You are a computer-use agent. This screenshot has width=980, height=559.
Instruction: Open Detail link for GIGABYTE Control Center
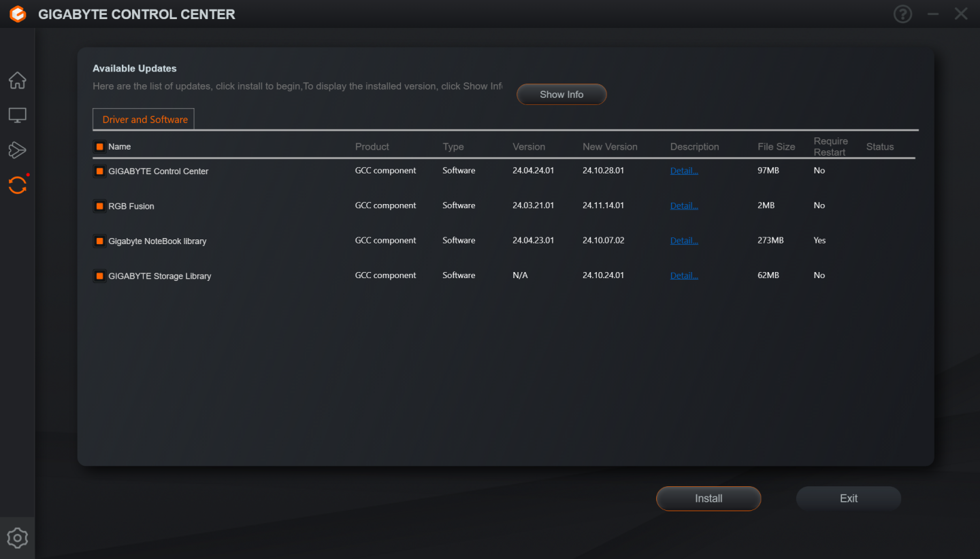click(x=684, y=171)
